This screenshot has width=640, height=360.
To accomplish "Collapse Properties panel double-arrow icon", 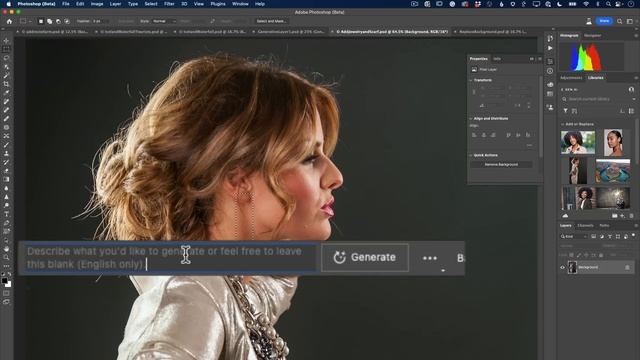I will tap(531, 59).
